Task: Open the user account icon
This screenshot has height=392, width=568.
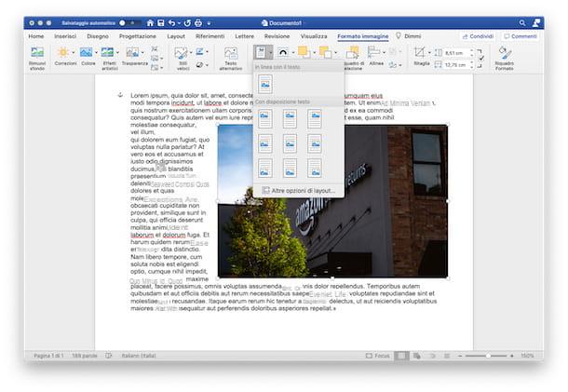Action: [x=536, y=23]
